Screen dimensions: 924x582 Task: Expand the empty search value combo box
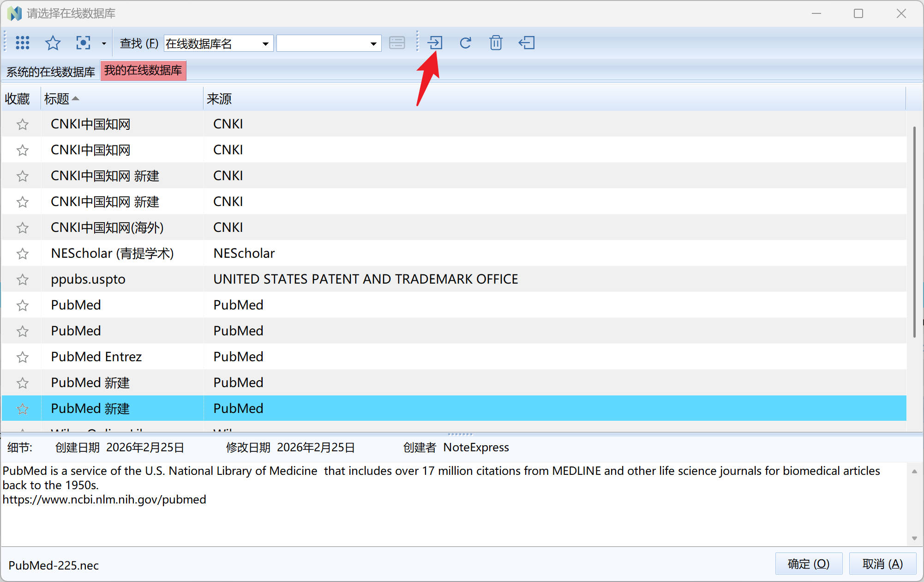click(373, 44)
